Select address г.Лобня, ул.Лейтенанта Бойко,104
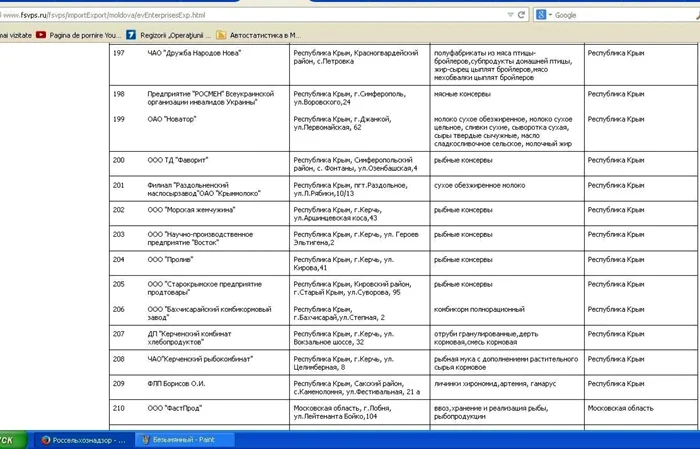 (342, 412)
